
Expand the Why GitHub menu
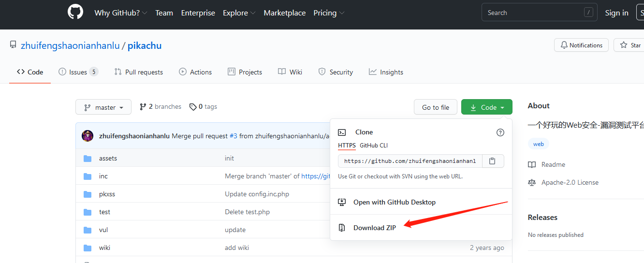pos(120,13)
